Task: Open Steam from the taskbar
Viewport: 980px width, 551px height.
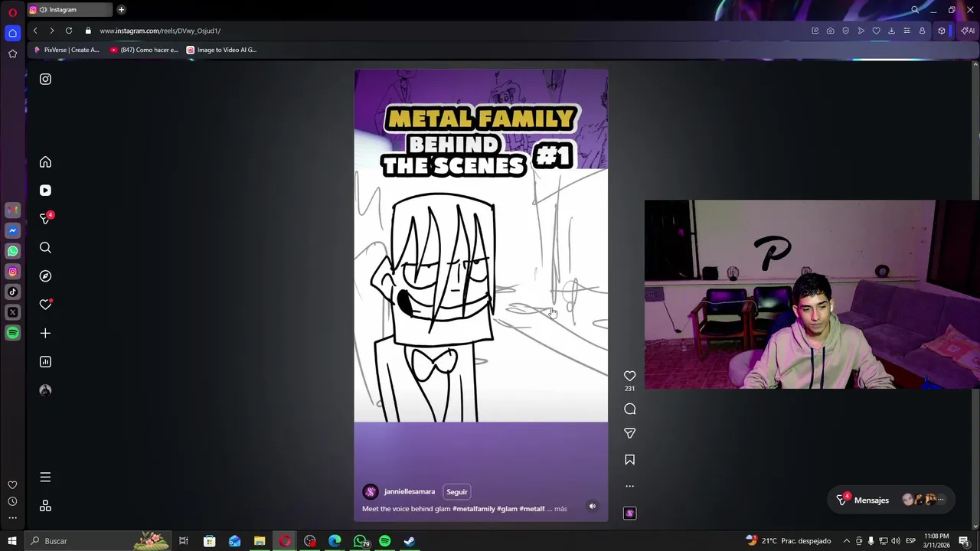Action: (x=410, y=541)
